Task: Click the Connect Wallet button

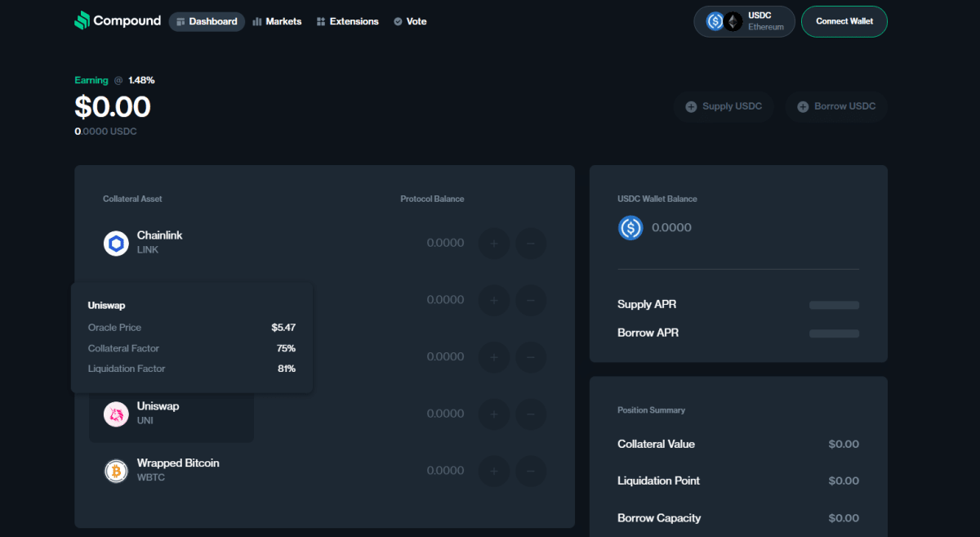Action: [x=844, y=21]
